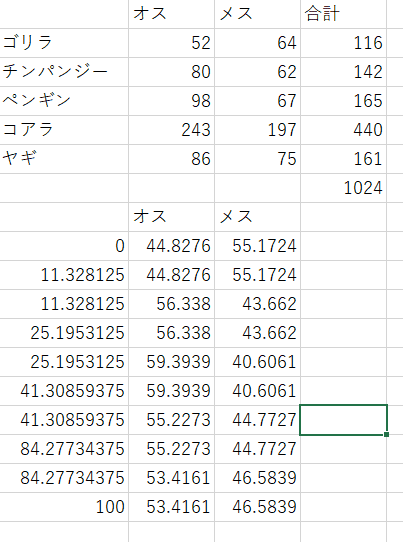This screenshot has width=403, height=542.
Task: Select cell with value 75 for ヤギ
Action: [x=257, y=159]
